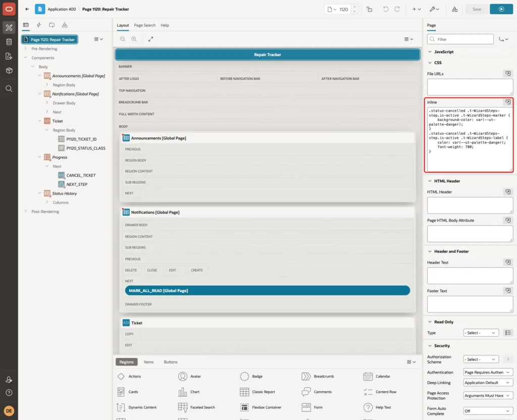Run the page with the play button
The width and height of the screenshot is (517, 420).
(501, 9)
